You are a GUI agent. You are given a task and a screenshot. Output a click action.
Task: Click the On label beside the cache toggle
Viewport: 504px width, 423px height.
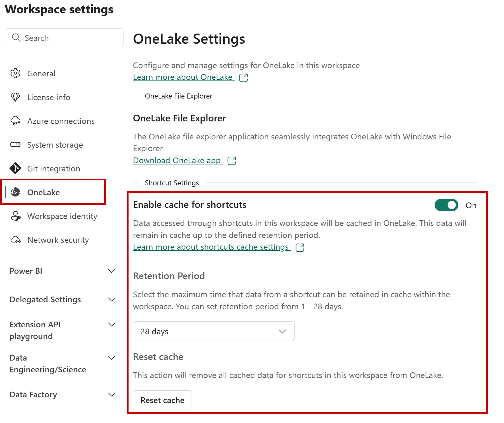click(x=471, y=205)
